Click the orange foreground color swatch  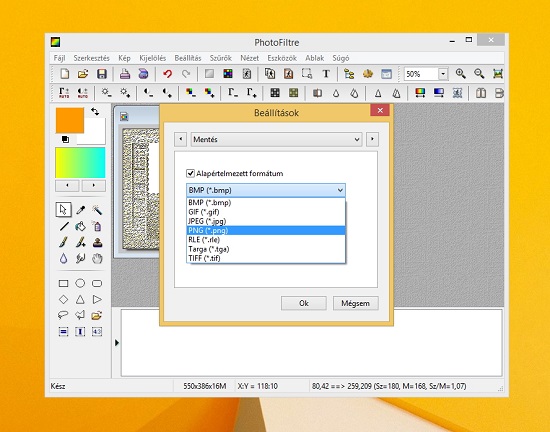tap(70, 120)
